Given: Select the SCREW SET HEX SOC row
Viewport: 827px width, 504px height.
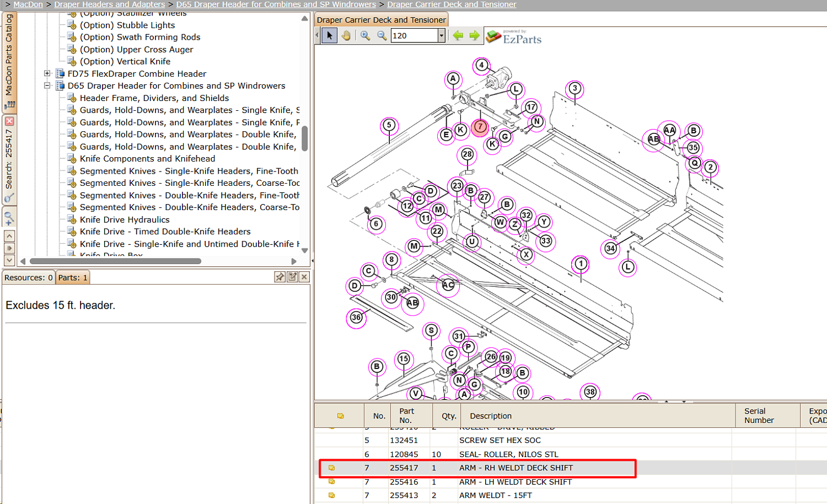Looking at the screenshot, I should coord(571,440).
